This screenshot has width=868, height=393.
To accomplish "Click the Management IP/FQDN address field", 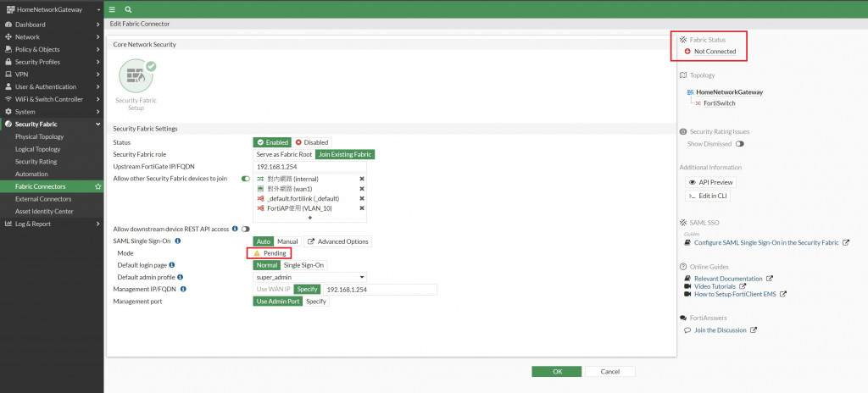I will click(380, 290).
